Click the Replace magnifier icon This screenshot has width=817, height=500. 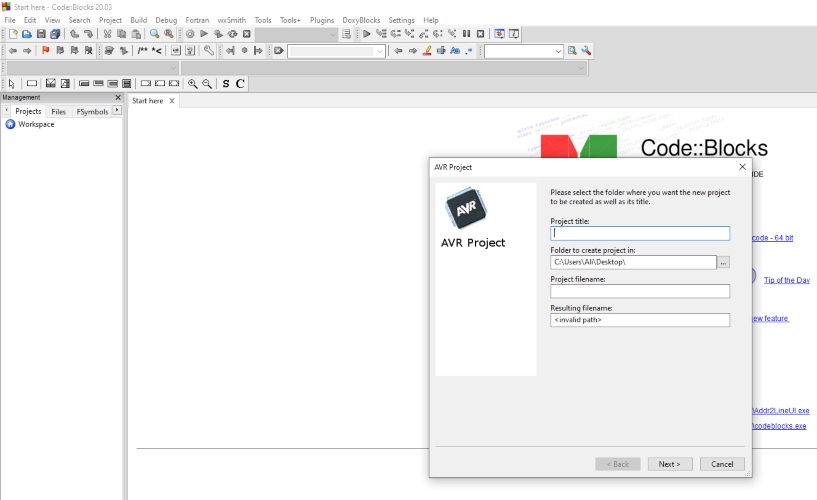tap(169, 34)
